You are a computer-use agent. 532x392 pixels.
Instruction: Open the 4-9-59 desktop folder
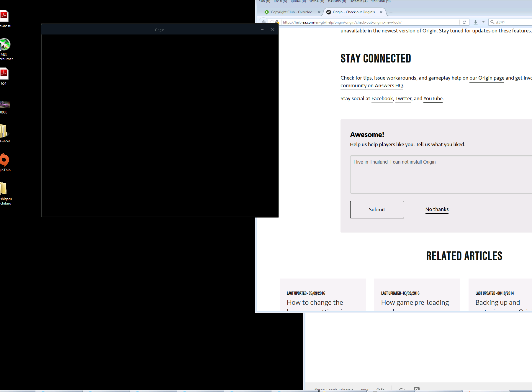point(4,134)
